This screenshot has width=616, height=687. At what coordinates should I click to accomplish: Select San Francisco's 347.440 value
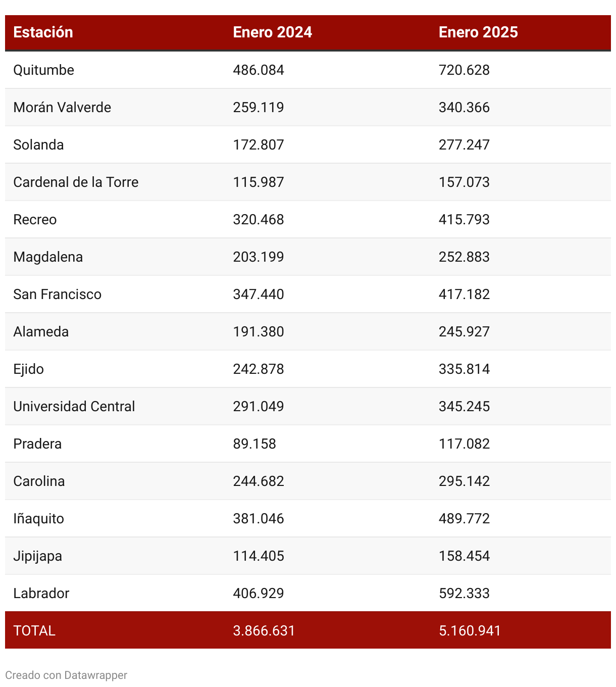point(259,294)
